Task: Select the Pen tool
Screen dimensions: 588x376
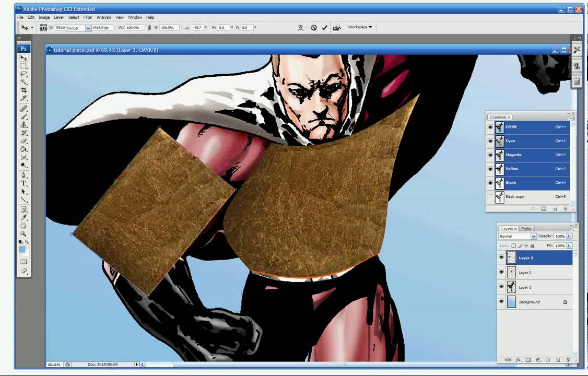Action: point(23,175)
